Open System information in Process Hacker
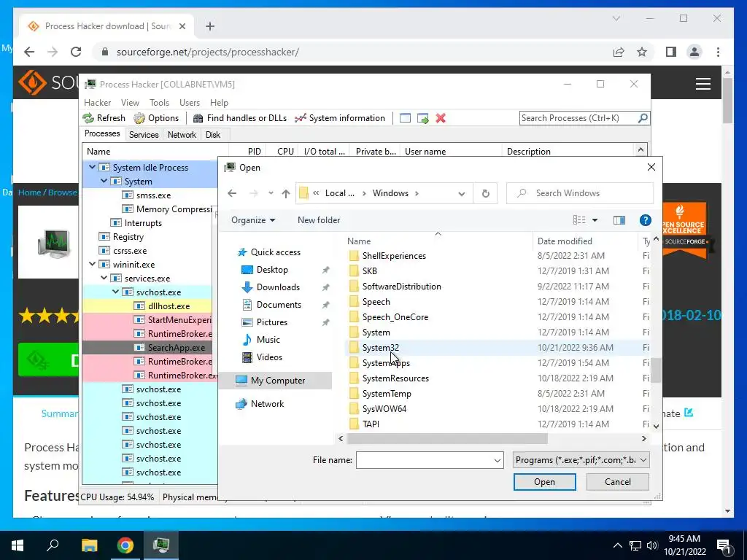 340,118
